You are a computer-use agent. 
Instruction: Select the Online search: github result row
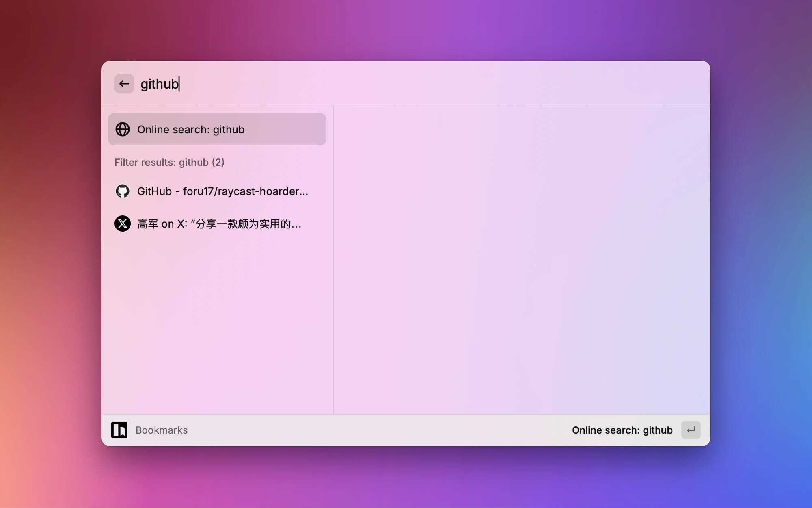point(217,129)
